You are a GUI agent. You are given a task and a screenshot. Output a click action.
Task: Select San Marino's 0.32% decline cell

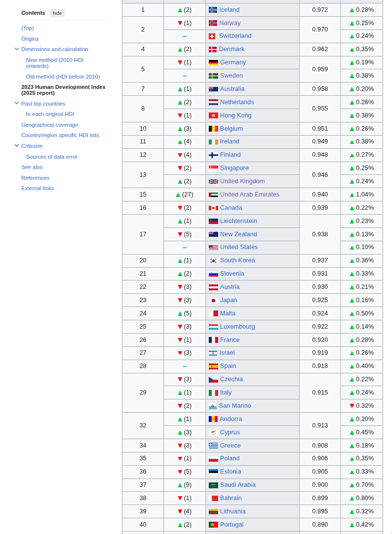point(362,406)
